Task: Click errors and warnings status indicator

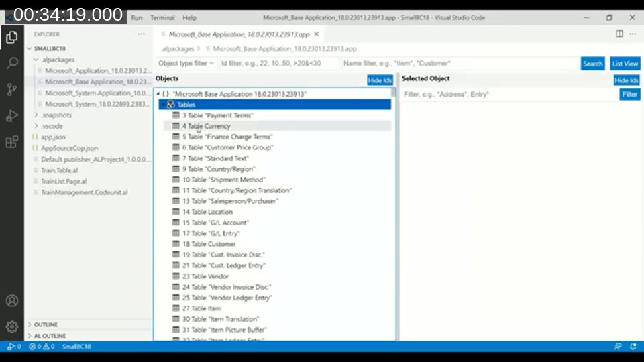Action: 42,347
